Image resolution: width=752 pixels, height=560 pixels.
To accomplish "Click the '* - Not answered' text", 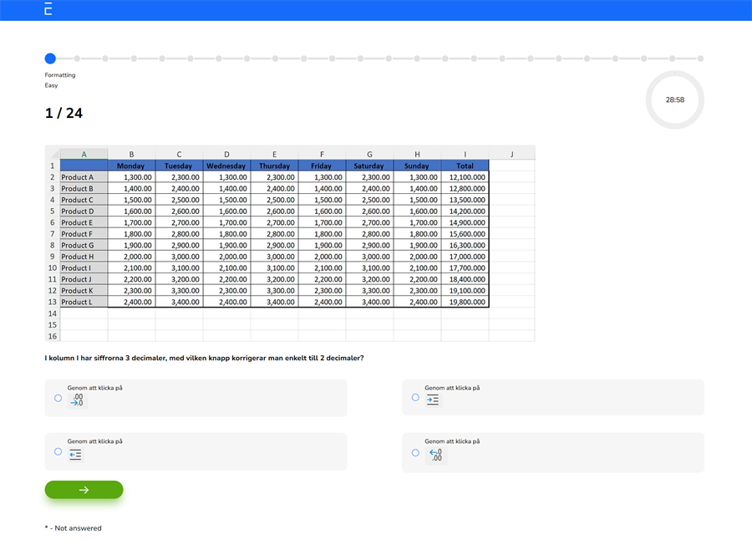I will (x=72, y=528).
